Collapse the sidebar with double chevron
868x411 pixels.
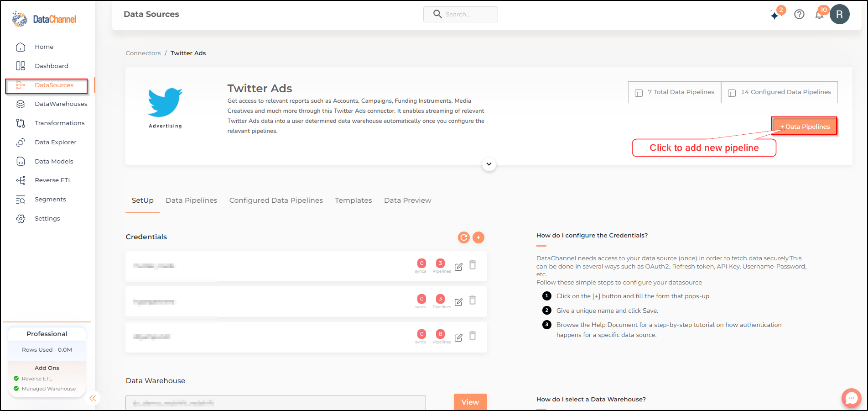(x=93, y=398)
